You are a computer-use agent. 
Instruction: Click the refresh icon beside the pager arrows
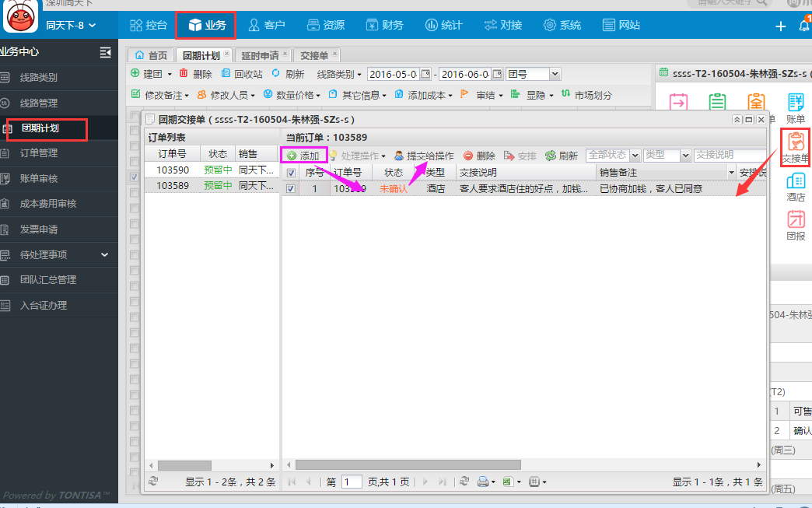(464, 482)
